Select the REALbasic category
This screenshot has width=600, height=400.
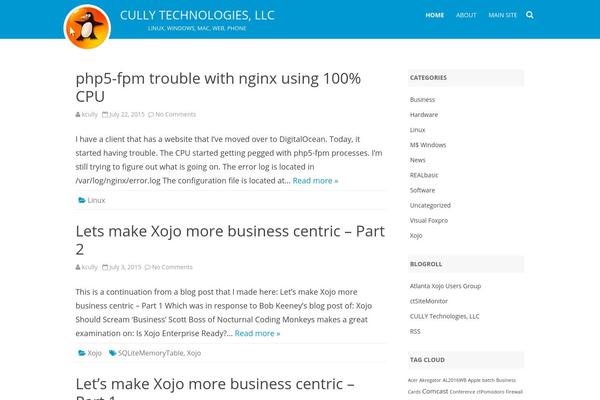[x=424, y=175]
